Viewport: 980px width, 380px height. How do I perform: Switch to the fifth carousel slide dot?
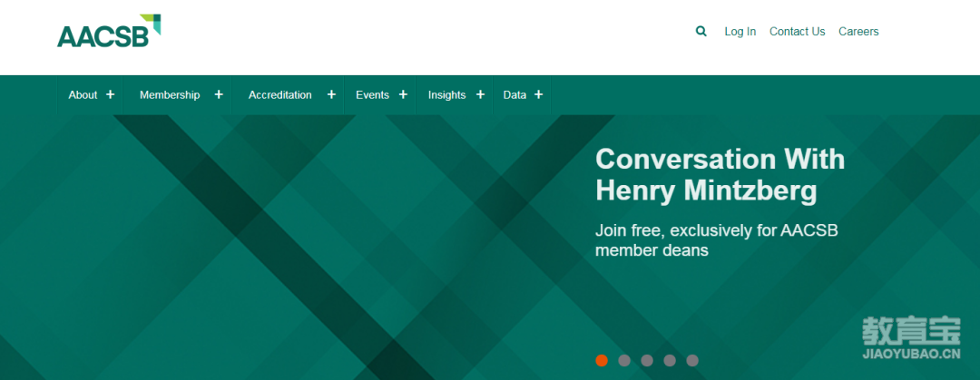pyautogui.click(x=691, y=360)
